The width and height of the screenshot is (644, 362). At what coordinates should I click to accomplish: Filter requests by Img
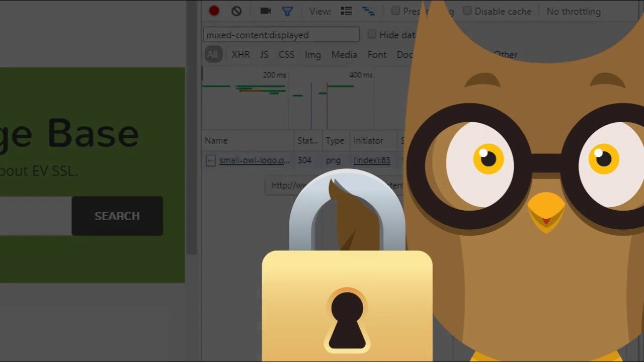pos(312,55)
